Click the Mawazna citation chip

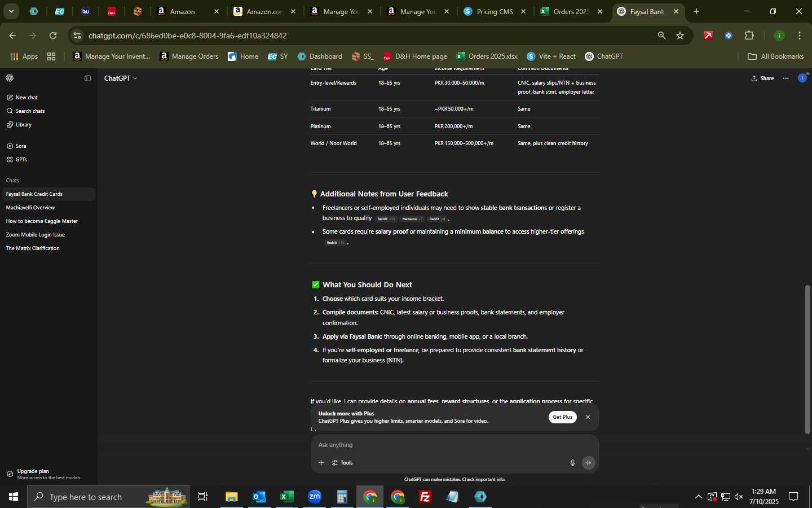[x=412, y=219]
